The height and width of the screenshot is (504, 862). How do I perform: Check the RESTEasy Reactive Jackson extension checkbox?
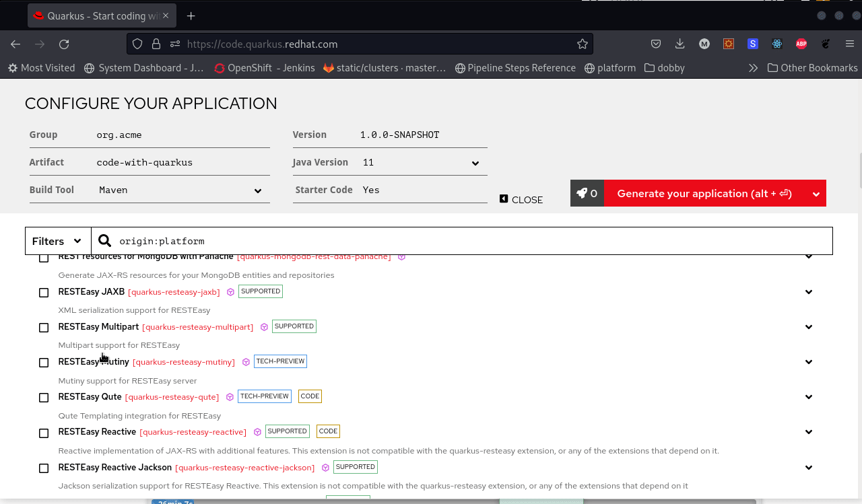(x=44, y=468)
